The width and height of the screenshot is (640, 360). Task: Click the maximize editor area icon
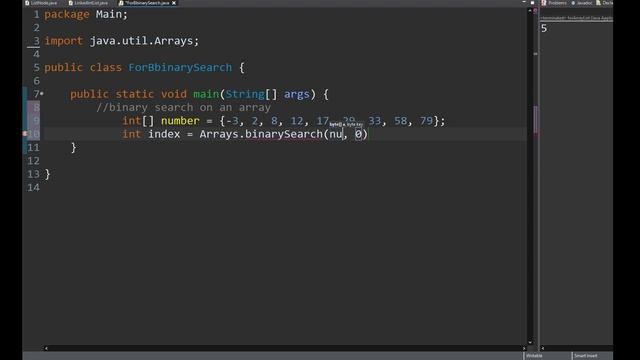pos(532,2)
